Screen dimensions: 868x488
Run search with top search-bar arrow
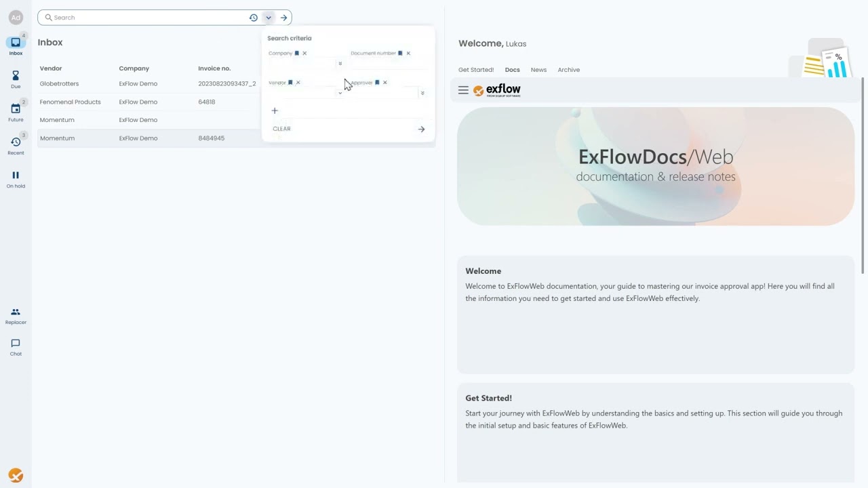pos(284,18)
